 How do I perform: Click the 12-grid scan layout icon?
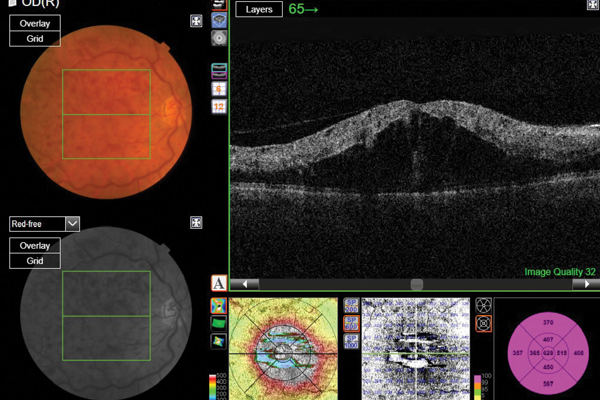(219, 106)
